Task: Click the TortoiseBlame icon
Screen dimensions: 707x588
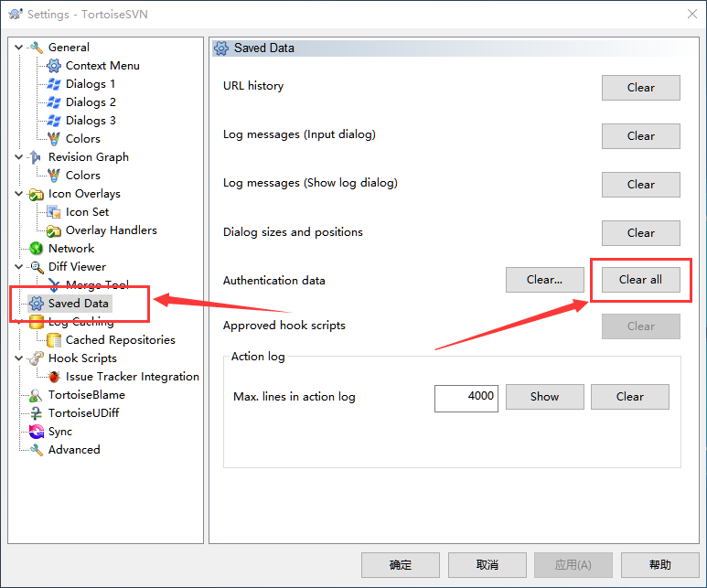Action: [x=36, y=395]
